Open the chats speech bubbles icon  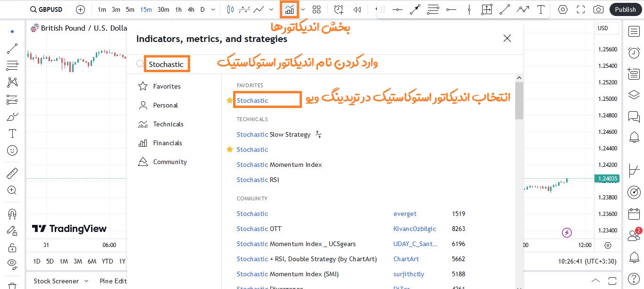point(634,116)
